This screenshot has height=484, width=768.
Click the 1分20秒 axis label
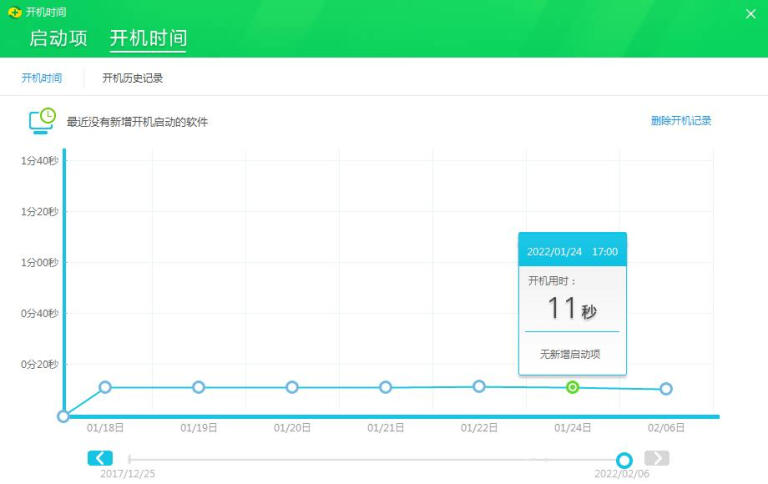39,212
